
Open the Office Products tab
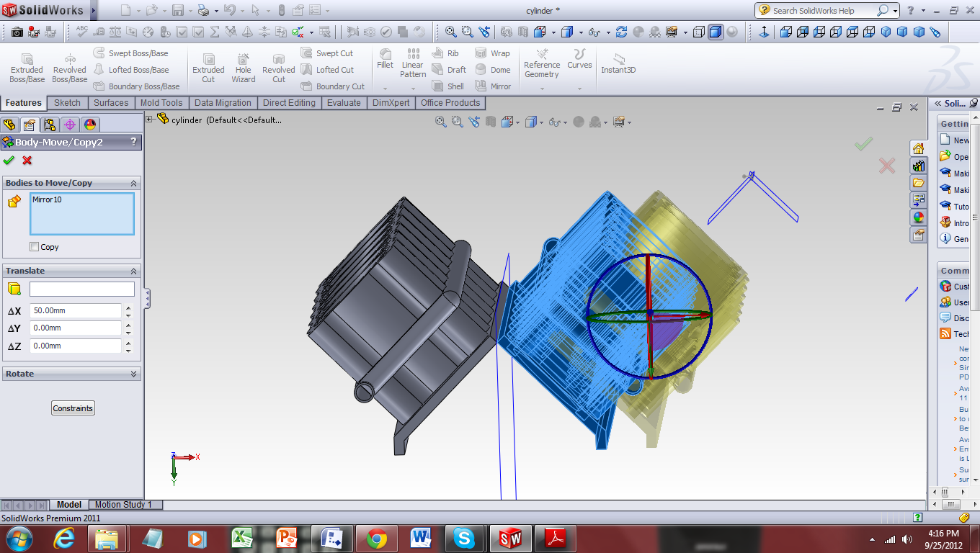pos(450,103)
